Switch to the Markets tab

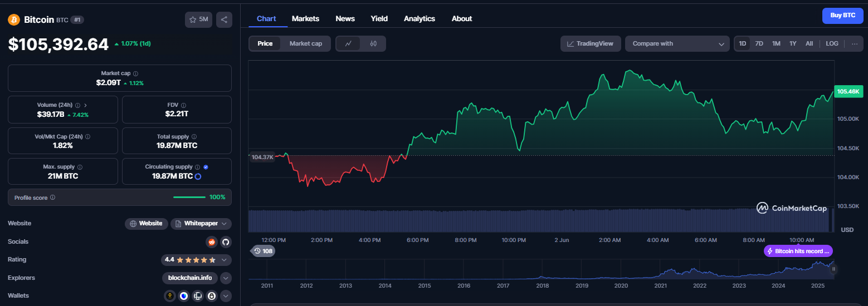pos(305,18)
